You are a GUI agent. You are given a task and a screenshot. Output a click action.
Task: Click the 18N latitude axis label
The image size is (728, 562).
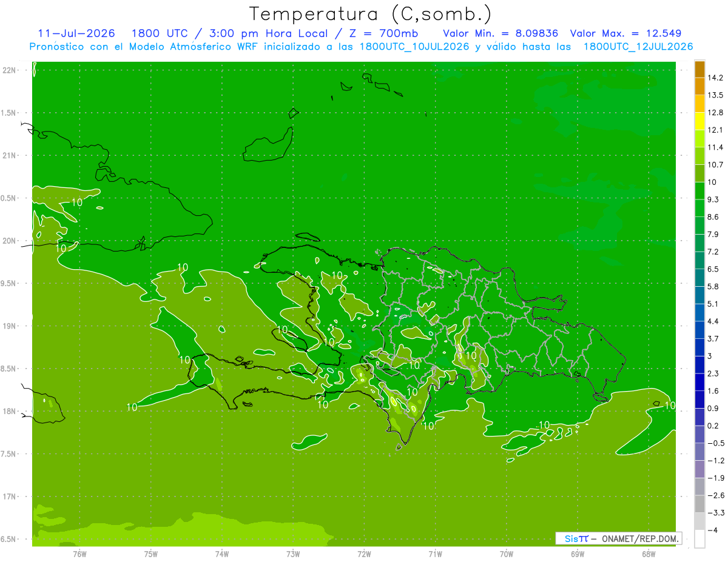(x=10, y=412)
